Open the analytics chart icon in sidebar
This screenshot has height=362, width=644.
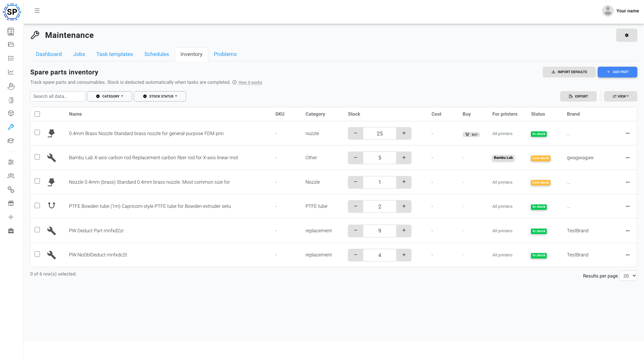click(11, 72)
